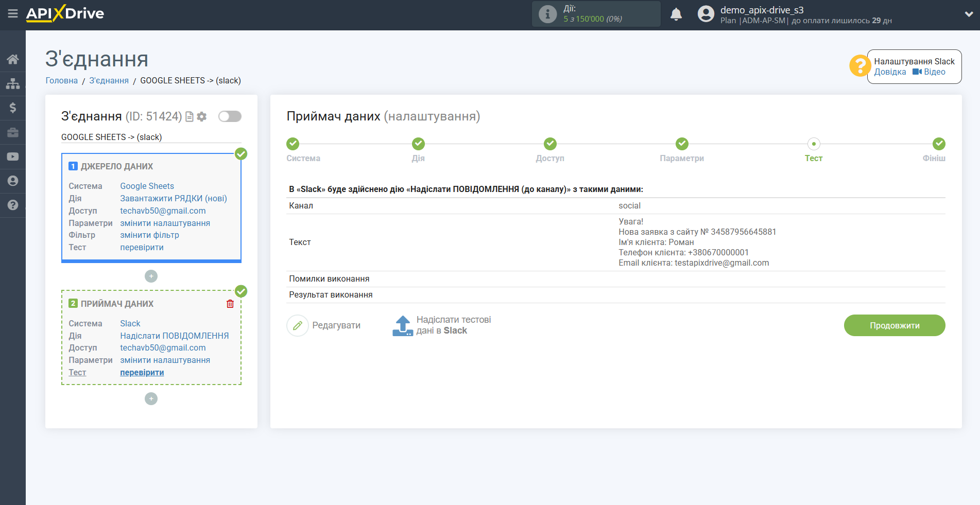Go to З'єднання breadcrumb
This screenshot has height=505, width=980.
coord(109,80)
